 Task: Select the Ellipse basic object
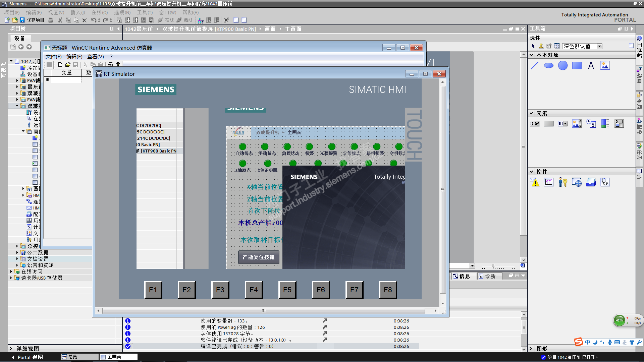point(549,66)
